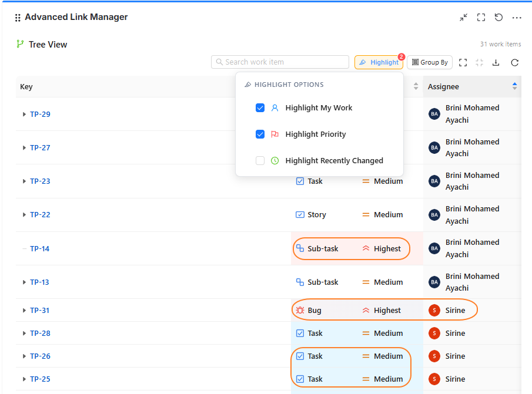
Task: Enable the Highlight Recently Changed checkbox
Action: coord(260,161)
